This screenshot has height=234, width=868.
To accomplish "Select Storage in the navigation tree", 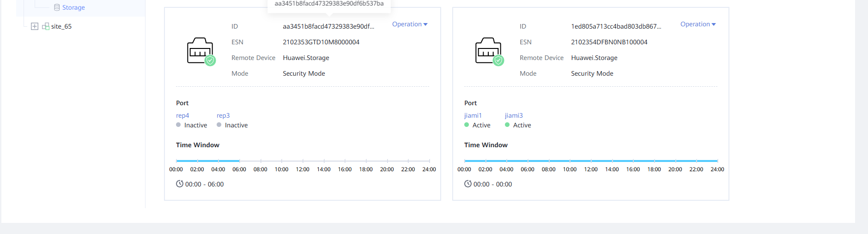I will pyautogui.click(x=73, y=7).
